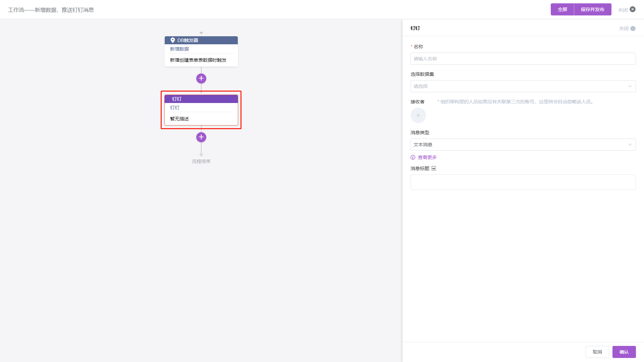644x362 pixels.
Task: Click 保存并发布 to save and publish
Action: coord(592,9)
